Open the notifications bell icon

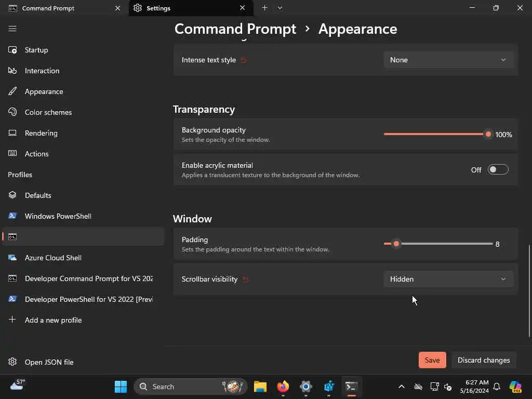pyautogui.click(x=497, y=387)
